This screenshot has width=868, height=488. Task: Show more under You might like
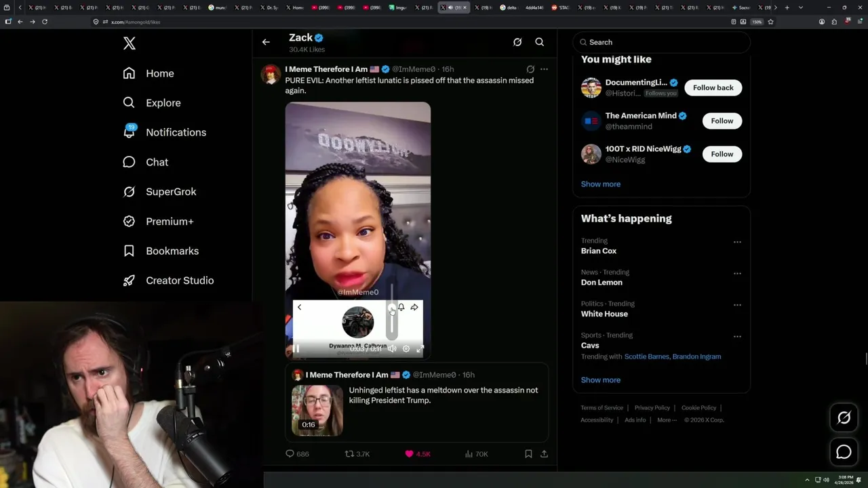[x=601, y=184]
